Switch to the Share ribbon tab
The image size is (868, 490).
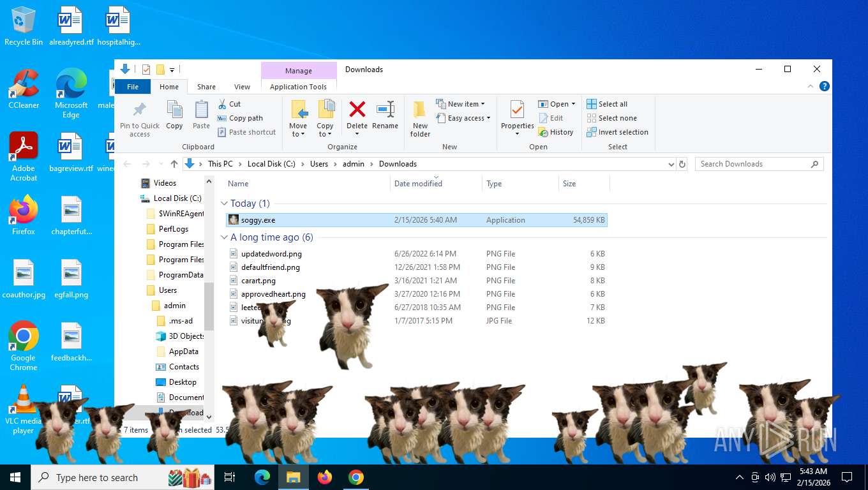[x=206, y=87]
